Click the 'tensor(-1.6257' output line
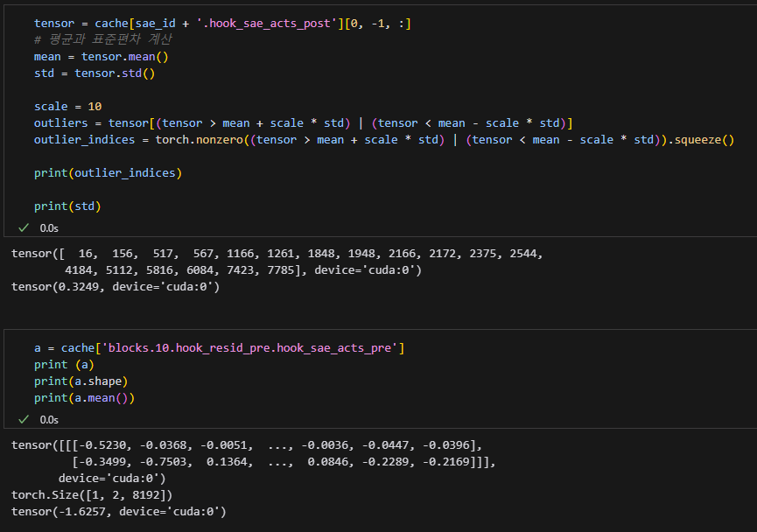757x532 pixels. [119, 512]
